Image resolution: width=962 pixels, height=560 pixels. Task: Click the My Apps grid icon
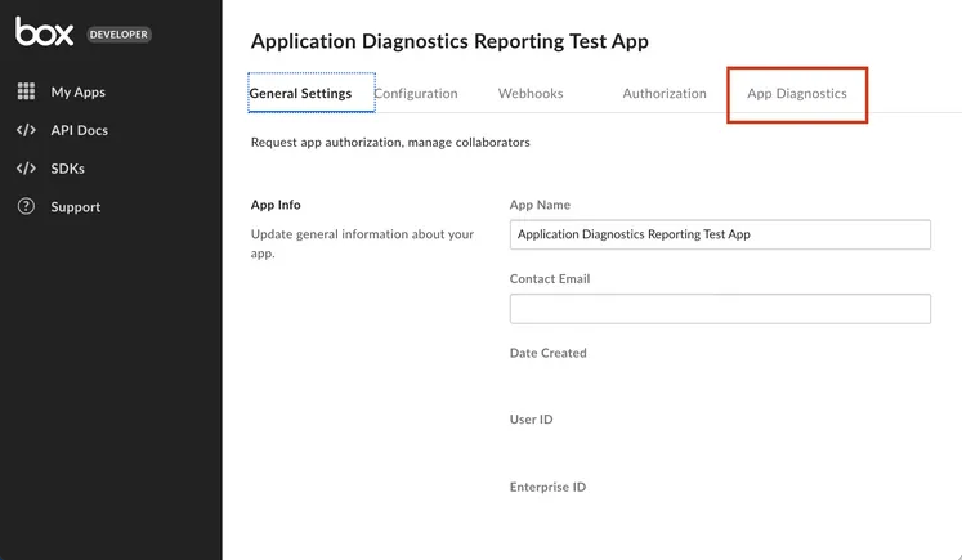26,91
